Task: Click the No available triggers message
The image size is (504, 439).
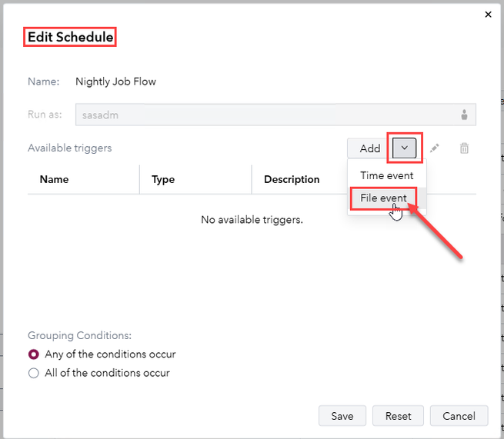Action: pyautogui.click(x=252, y=220)
